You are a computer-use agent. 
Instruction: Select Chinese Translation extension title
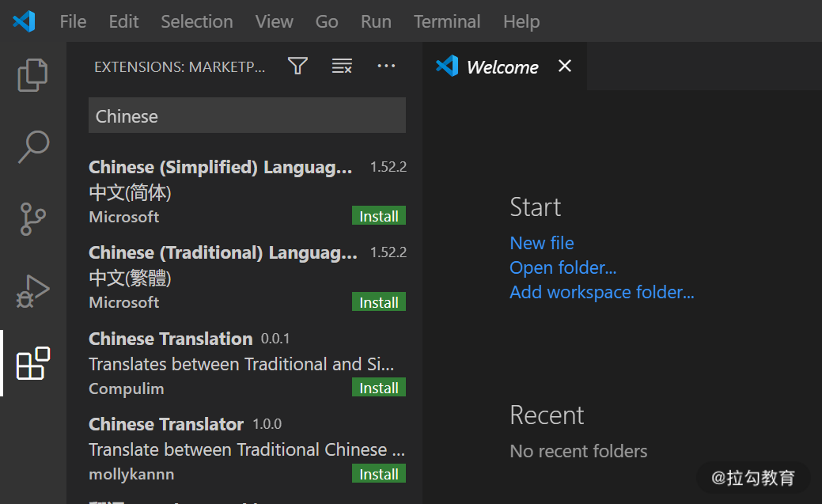(x=170, y=339)
